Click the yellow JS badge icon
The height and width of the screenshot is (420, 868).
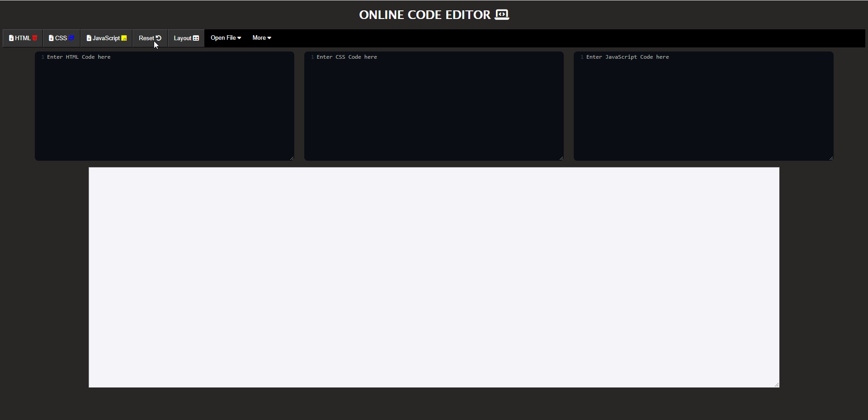(125, 38)
